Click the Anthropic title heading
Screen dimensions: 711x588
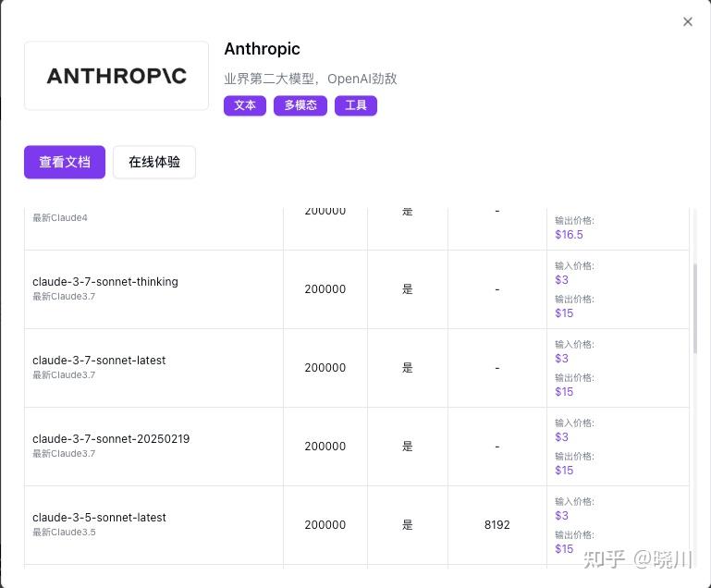click(262, 49)
